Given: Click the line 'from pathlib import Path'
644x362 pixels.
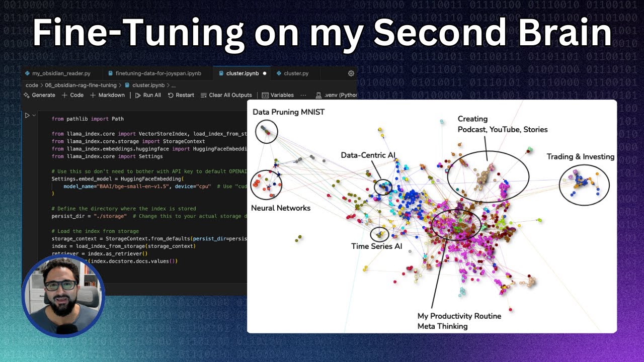Looking at the screenshot, I should [x=88, y=119].
